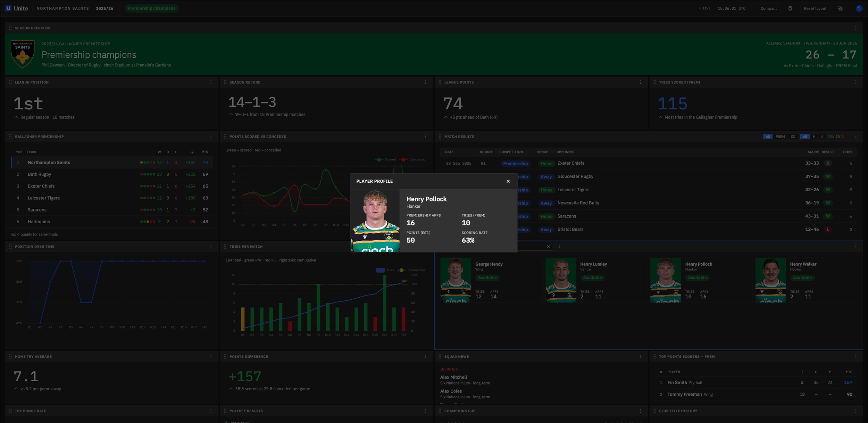Grab the Home Try Average drag handle
The width and height of the screenshot is (868, 423).
(x=10, y=357)
